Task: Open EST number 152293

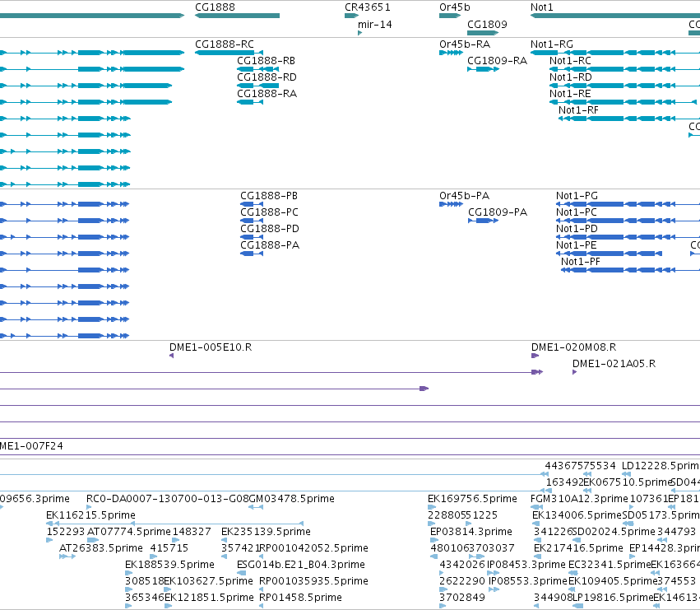Action: 66,532
